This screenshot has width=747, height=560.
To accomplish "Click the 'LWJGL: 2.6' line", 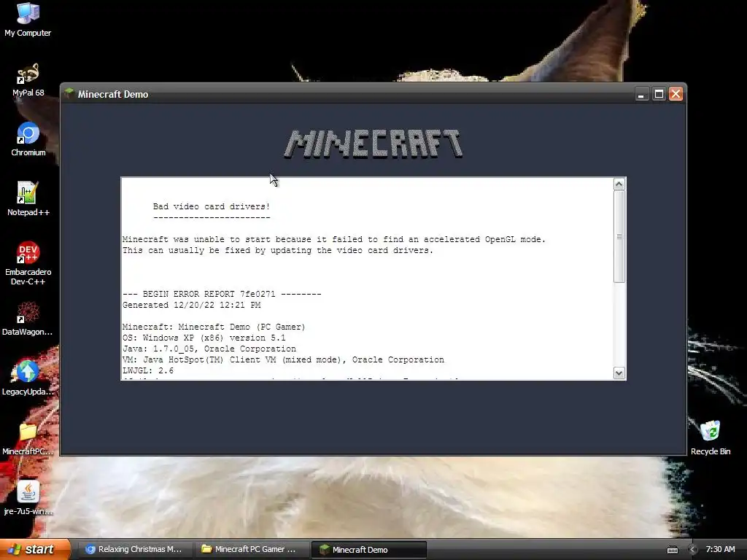I will [148, 370].
